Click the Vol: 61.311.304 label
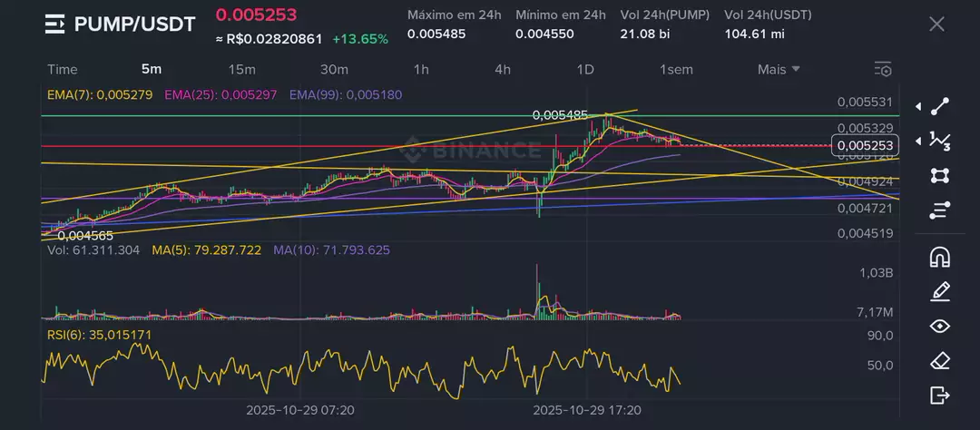Viewport: 980px width, 430px height. (x=93, y=250)
